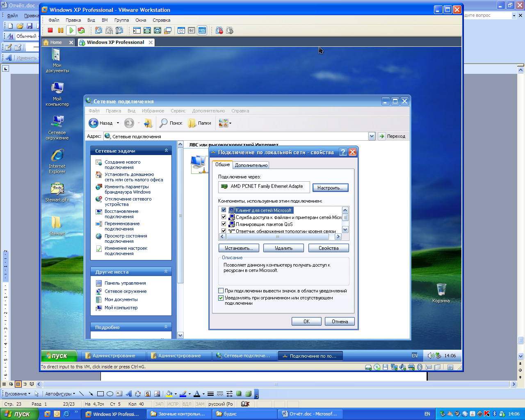Toggle the VMware sidebar view icon

point(137,30)
